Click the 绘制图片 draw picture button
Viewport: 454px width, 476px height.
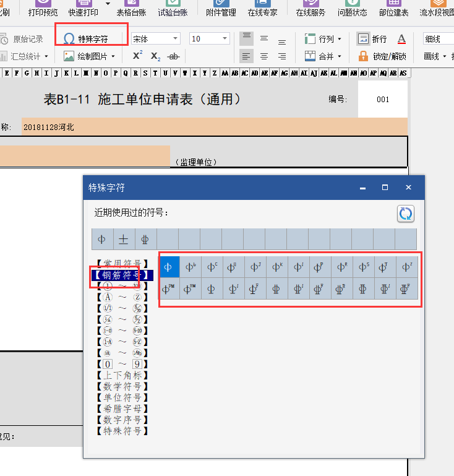click(86, 56)
